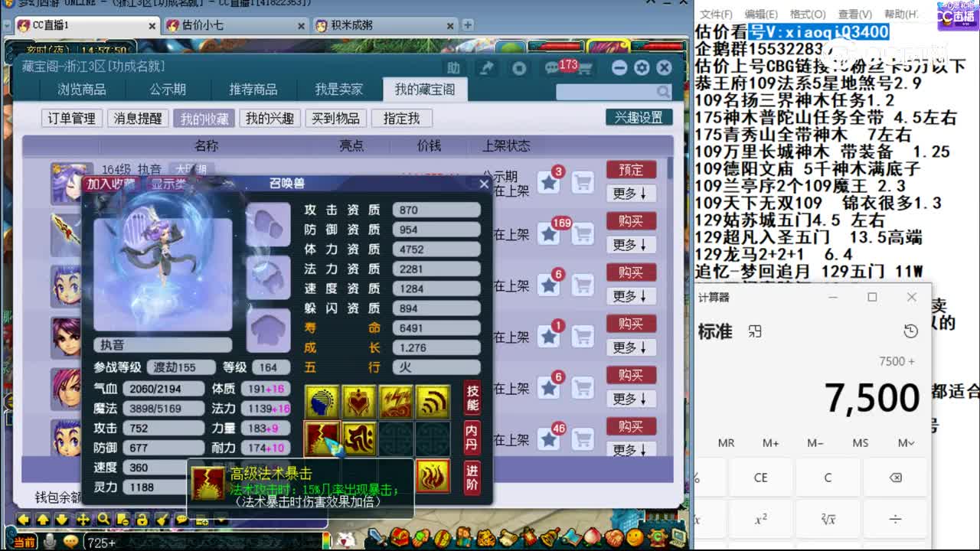
Task: Open the 公示期 tab
Action: point(168,90)
